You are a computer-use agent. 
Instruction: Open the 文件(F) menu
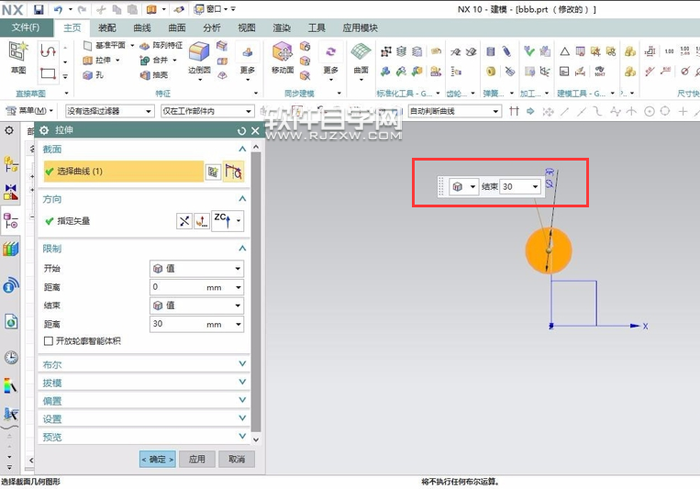pos(26,28)
